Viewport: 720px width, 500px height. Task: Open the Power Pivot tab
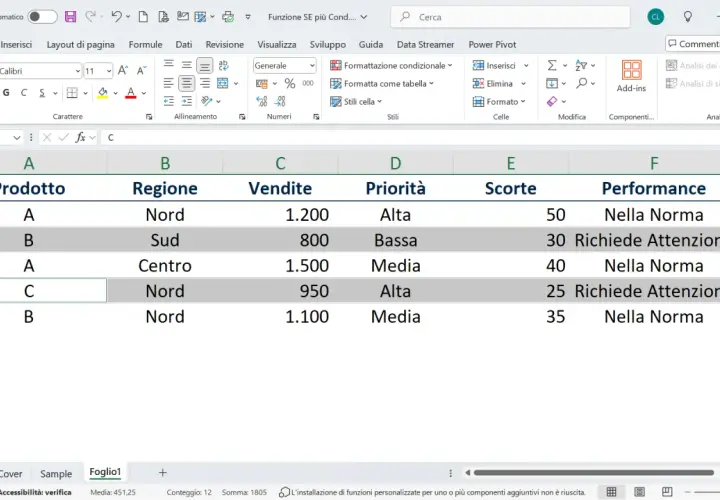(492, 45)
